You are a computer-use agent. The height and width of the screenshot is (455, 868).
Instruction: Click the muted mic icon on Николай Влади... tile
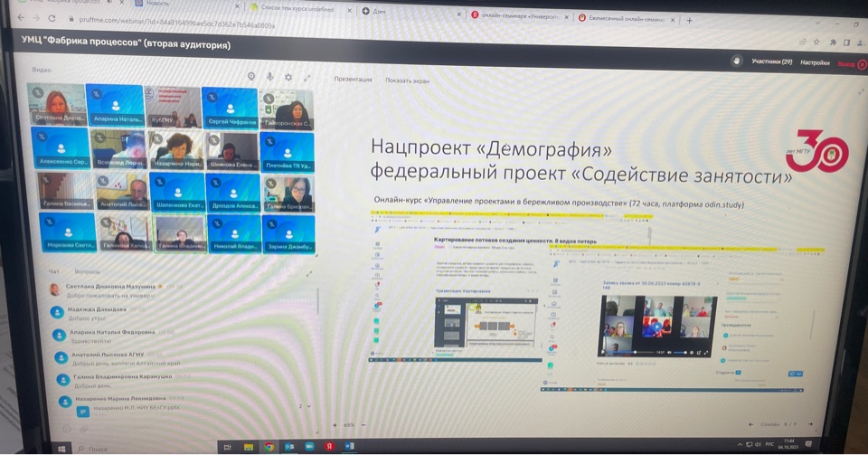pos(218,223)
